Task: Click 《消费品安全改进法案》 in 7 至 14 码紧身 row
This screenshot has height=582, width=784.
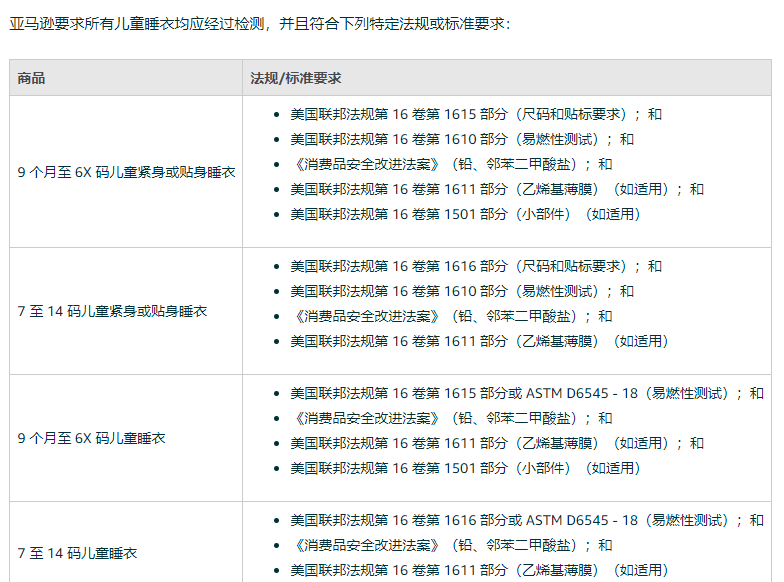Action: [x=451, y=316]
